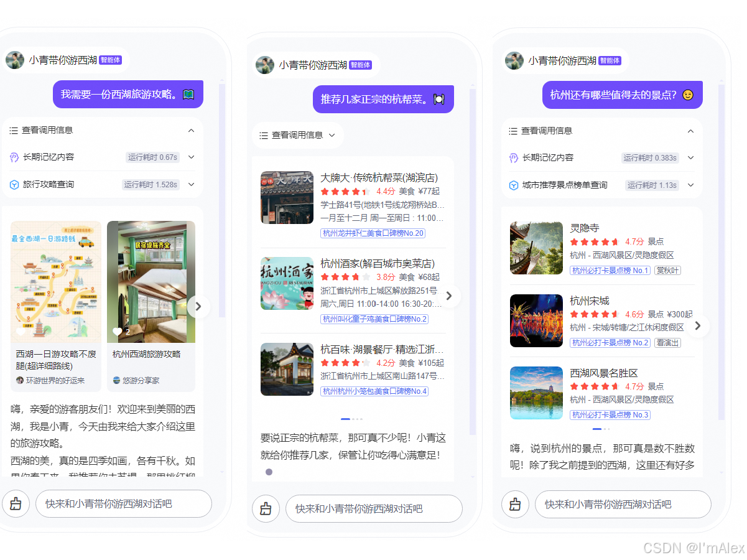
Task: Click the chat input field in left panel
Action: coord(124,504)
